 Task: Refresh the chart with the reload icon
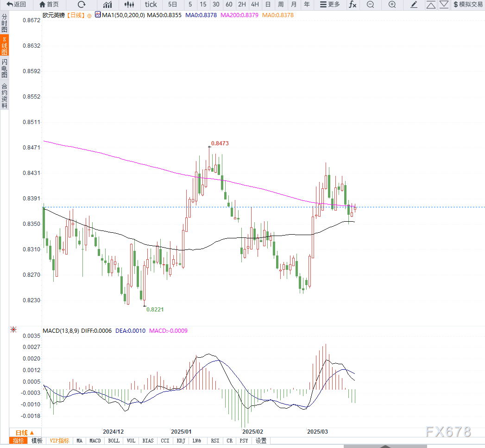[x=82, y=4]
